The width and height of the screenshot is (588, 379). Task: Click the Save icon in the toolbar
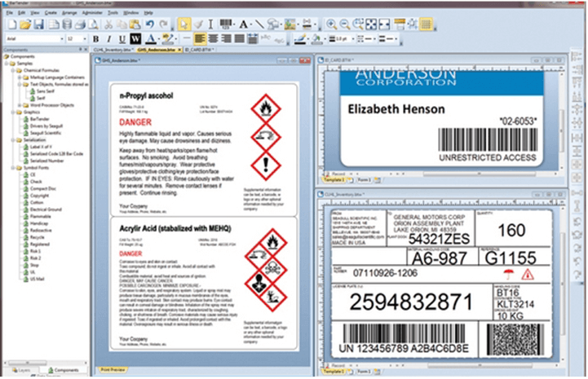tap(38, 25)
